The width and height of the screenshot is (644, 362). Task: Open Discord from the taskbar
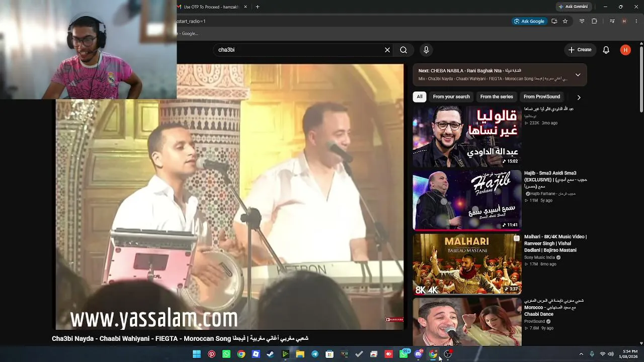tap(418, 354)
